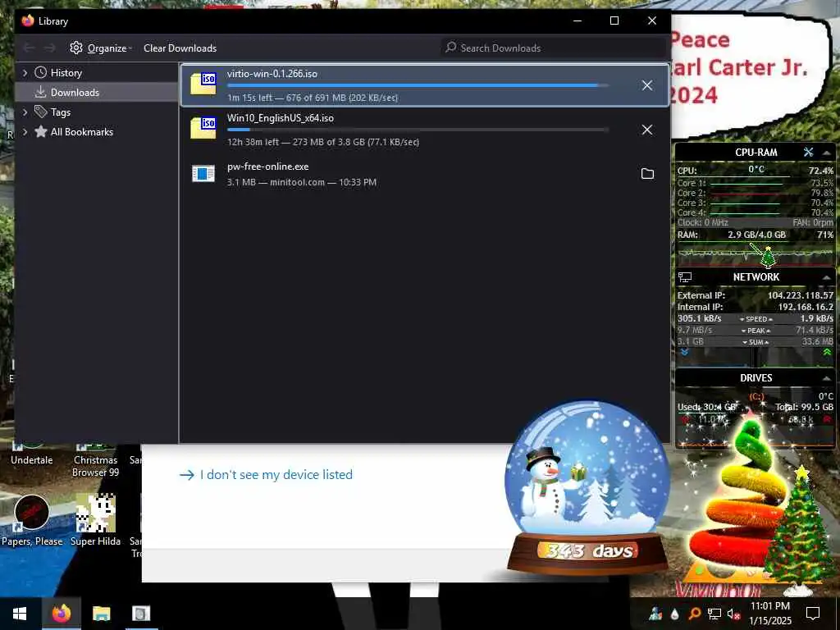Viewport: 840px width, 630px height.
Task: Click the Organize gear icon
Action: pyautogui.click(x=76, y=48)
